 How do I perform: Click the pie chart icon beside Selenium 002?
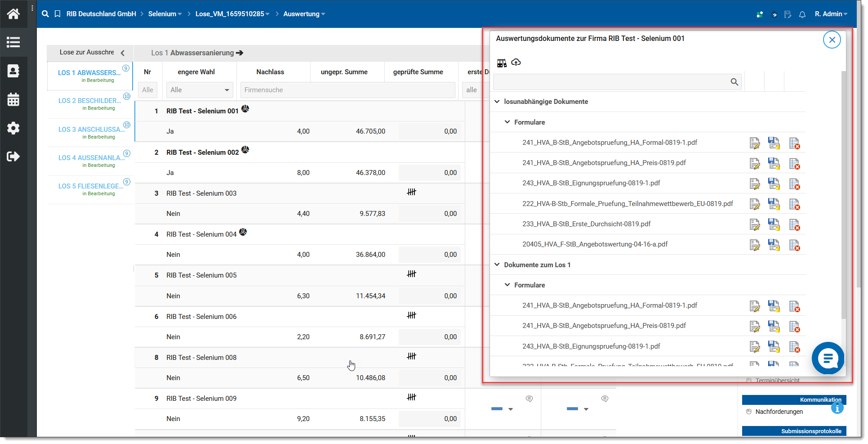point(245,150)
